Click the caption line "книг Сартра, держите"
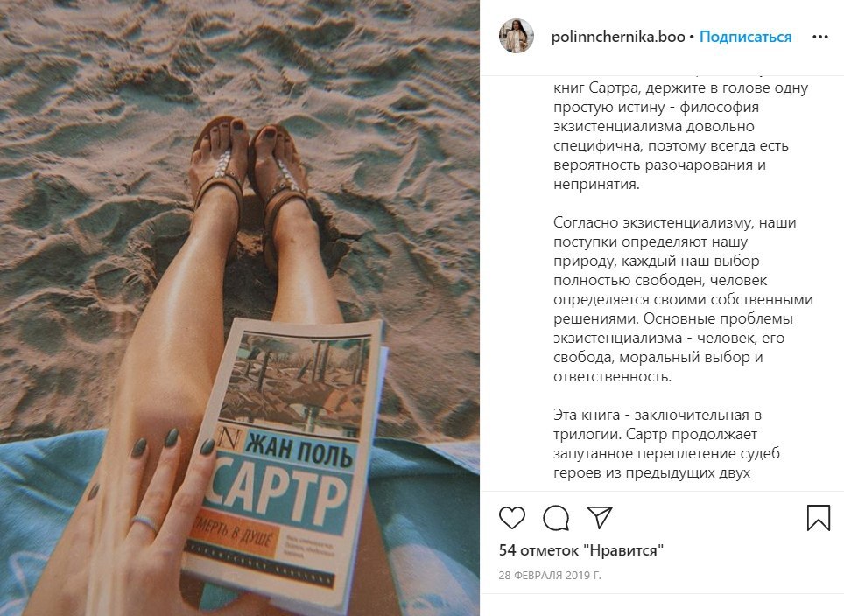 (x=680, y=87)
